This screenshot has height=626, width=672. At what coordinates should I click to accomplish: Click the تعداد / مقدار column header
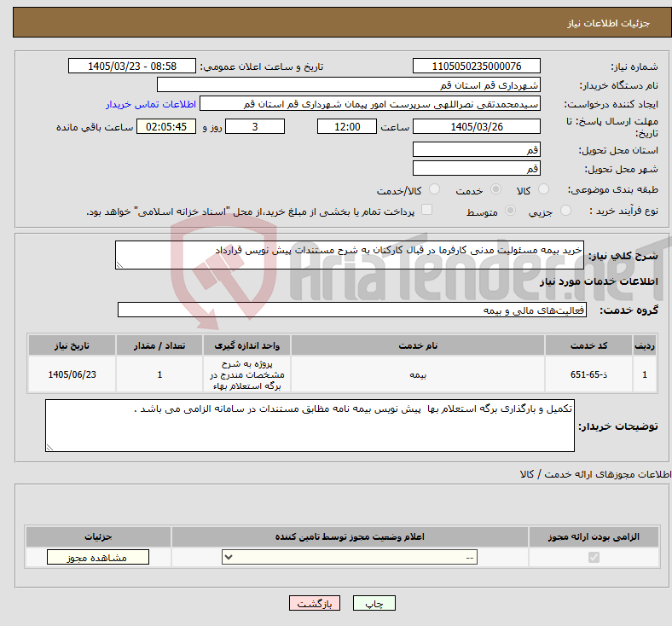point(159,345)
